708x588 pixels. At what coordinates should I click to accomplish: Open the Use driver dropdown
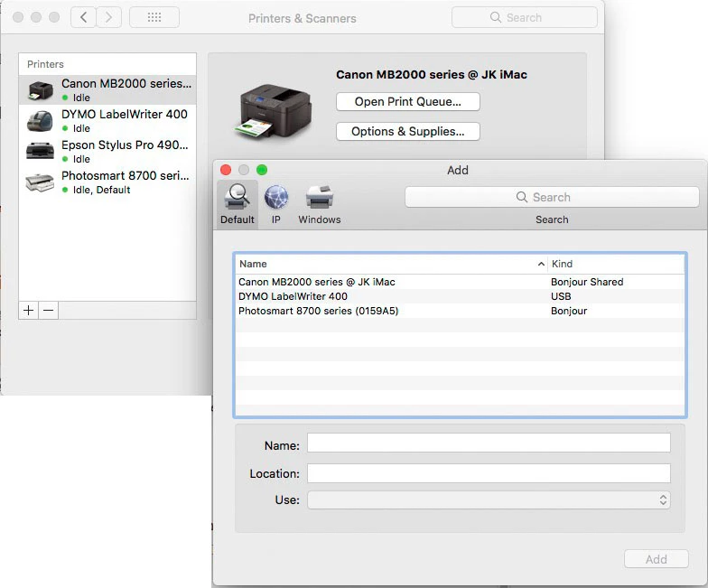click(489, 500)
